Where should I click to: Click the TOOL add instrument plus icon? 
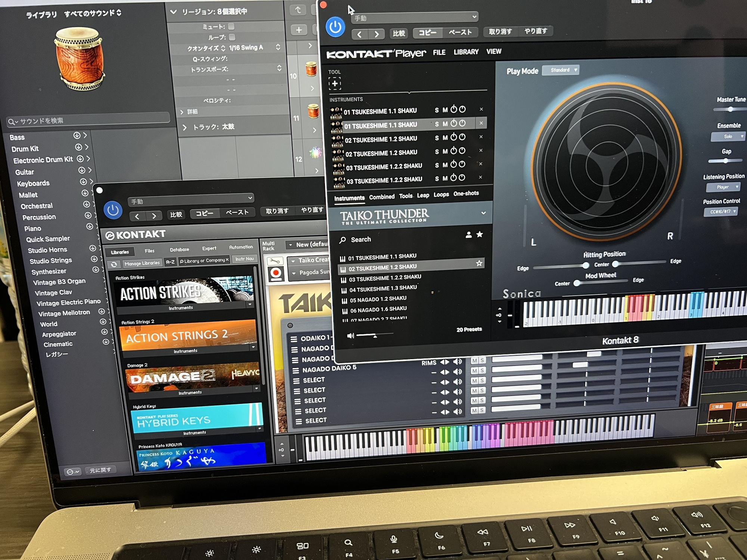(335, 83)
